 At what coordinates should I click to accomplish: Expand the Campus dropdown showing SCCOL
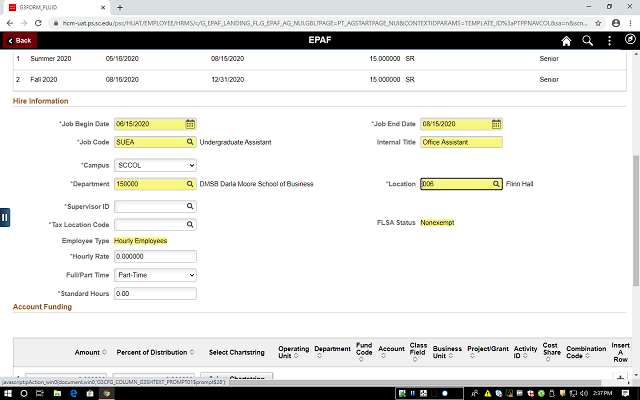[155, 164]
